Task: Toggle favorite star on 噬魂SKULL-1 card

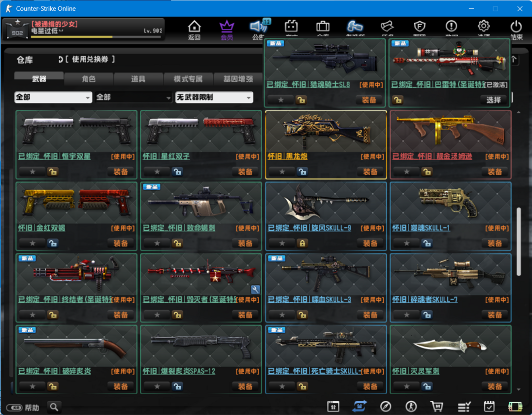Action: coord(406,243)
